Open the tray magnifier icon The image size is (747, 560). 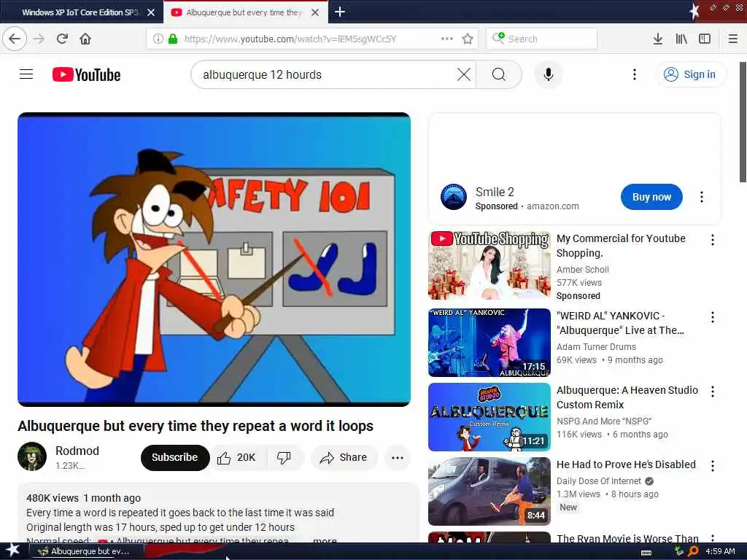coord(693,551)
